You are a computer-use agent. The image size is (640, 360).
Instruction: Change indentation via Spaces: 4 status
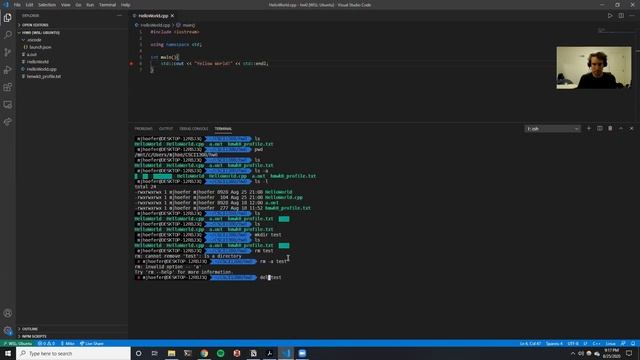click(554, 344)
